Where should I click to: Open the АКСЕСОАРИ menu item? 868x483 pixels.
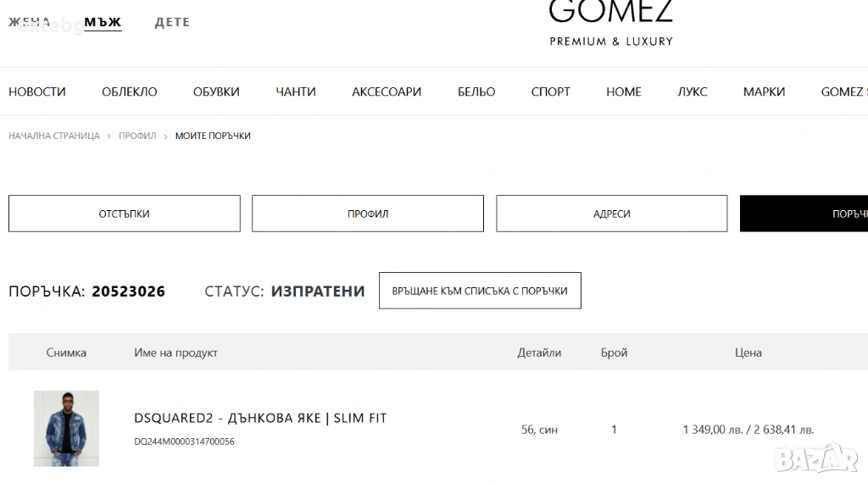[387, 92]
